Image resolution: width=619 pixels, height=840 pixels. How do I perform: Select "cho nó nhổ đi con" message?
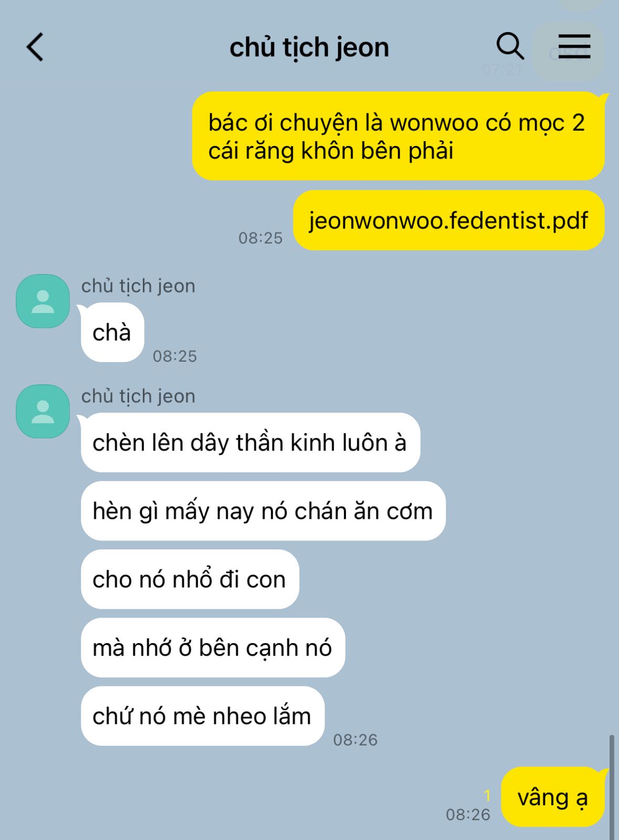[x=190, y=579]
